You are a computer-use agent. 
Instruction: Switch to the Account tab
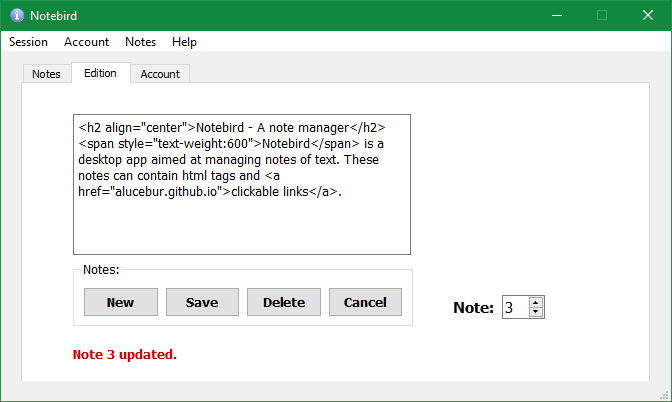coord(160,74)
